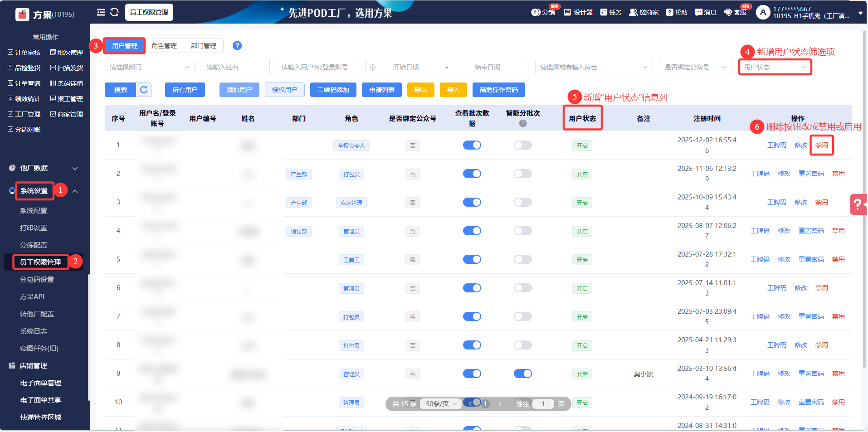Open the 消息 messages icon in header
The image size is (868, 432).
[x=706, y=12]
